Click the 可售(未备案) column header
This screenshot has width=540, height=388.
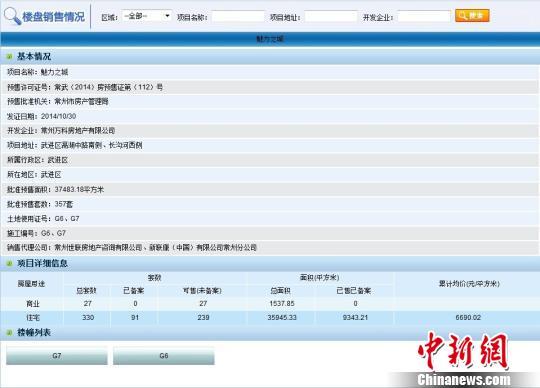pos(202,291)
